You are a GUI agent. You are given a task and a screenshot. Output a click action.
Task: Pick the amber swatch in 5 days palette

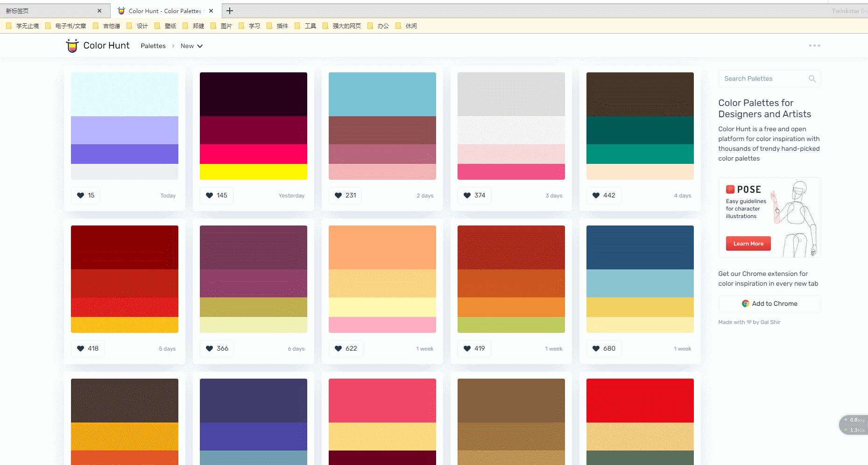pos(125,325)
